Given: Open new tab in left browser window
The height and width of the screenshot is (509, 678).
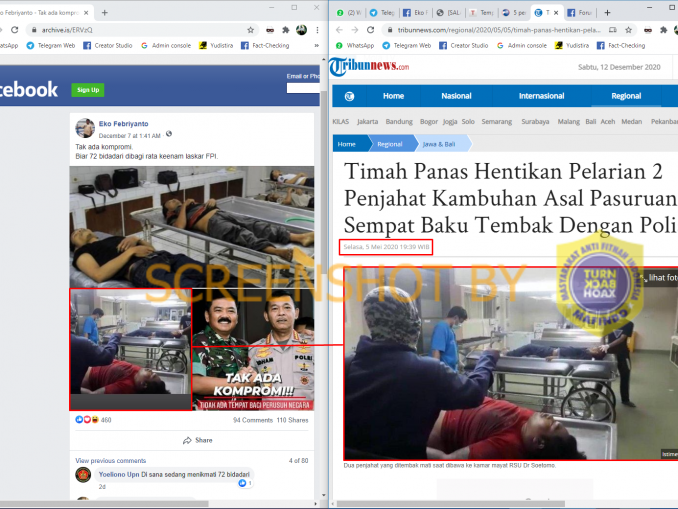Looking at the screenshot, I should pos(105,13).
